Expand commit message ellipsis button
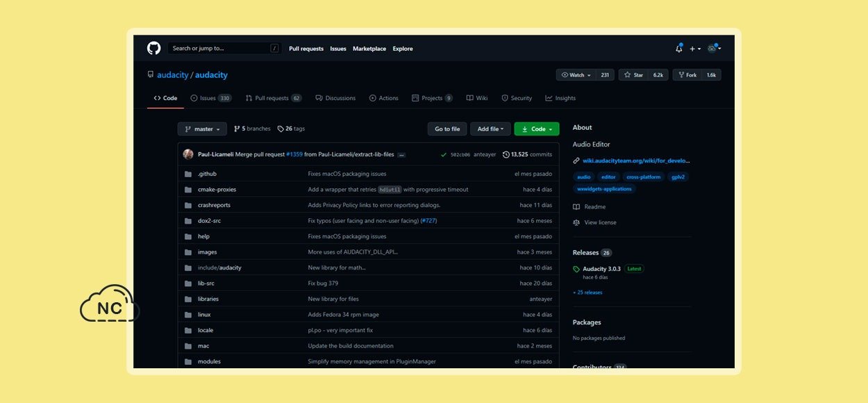The width and height of the screenshot is (868, 403). [401, 154]
